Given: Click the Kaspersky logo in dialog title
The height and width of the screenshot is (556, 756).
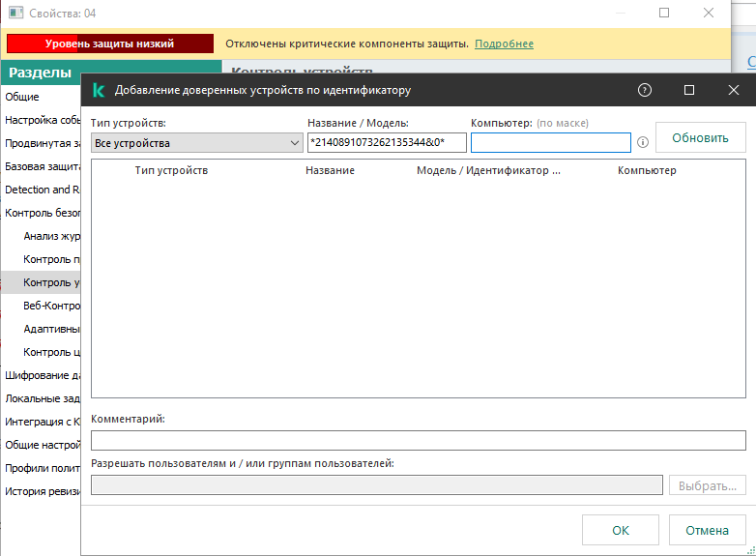Looking at the screenshot, I should pyautogui.click(x=98, y=90).
